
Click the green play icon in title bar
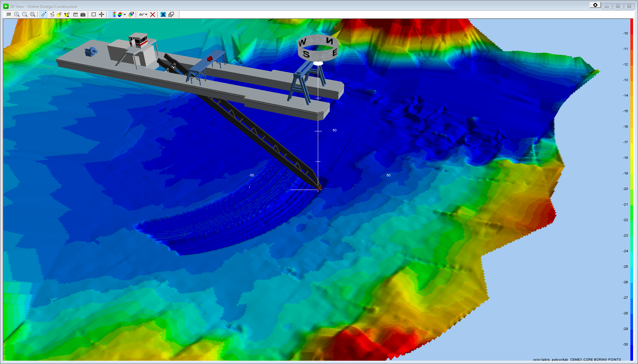click(x=6, y=6)
